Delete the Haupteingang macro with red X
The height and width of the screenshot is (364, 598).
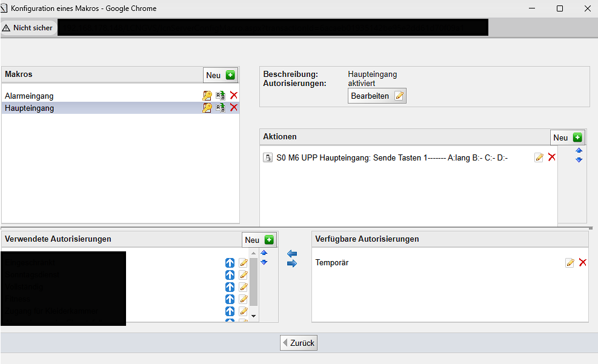[x=234, y=108]
